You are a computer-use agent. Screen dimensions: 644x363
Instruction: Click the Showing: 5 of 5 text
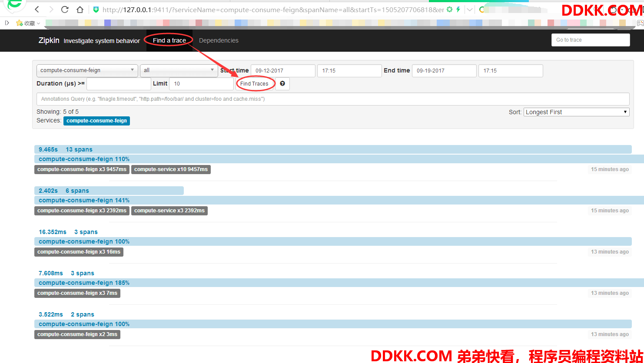pyautogui.click(x=57, y=112)
